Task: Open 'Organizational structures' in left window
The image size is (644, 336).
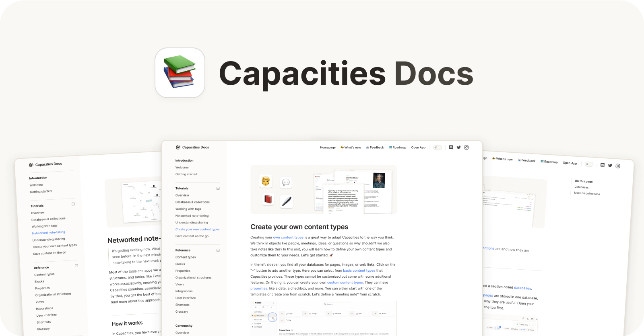Action: click(53, 295)
